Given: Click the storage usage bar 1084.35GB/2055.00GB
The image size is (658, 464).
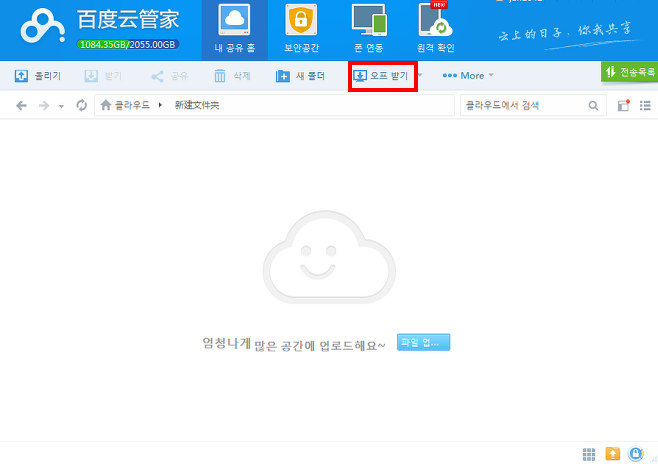Looking at the screenshot, I should (x=128, y=44).
